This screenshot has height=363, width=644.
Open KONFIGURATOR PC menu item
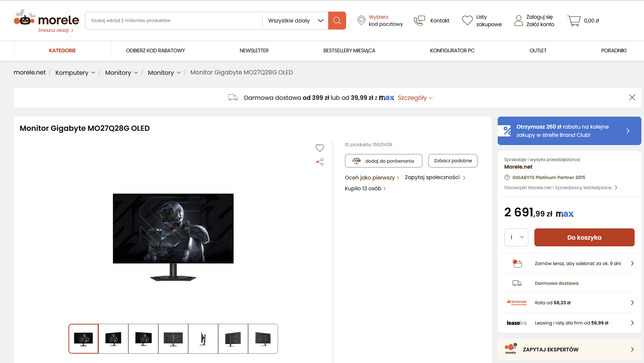(452, 50)
